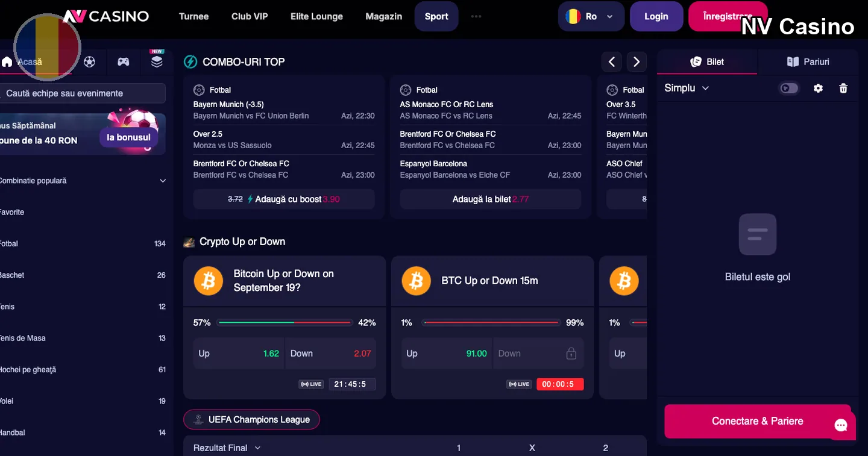Click the NV Casino logo
The height and width of the screenshot is (456, 868).
106,16
